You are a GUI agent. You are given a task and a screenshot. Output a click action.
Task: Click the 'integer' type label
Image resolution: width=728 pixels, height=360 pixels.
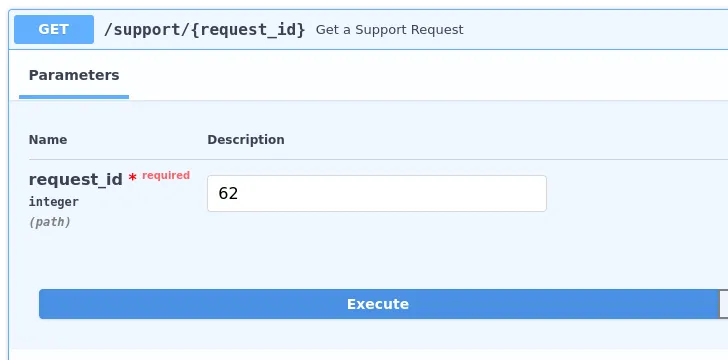pos(53,202)
